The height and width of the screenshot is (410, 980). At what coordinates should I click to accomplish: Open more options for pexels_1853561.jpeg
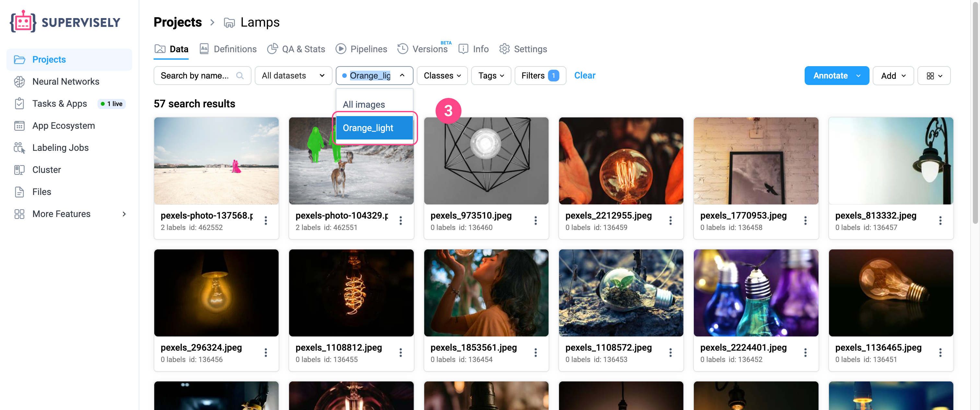pyautogui.click(x=536, y=353)
